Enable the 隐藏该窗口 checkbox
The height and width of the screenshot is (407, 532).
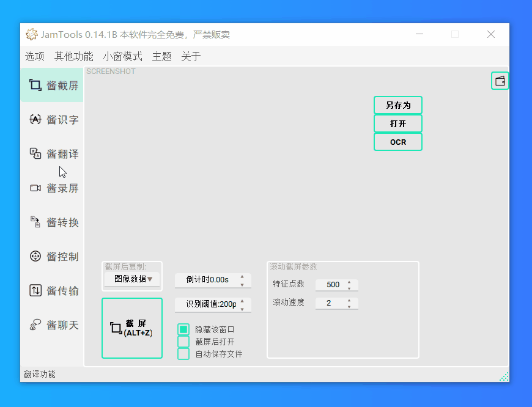(183, 329)
